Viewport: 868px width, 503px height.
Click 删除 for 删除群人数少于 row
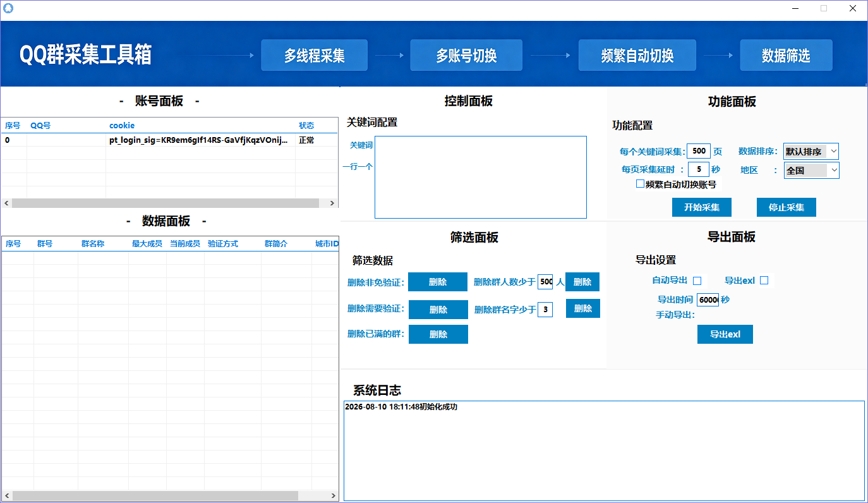point(582,282)
